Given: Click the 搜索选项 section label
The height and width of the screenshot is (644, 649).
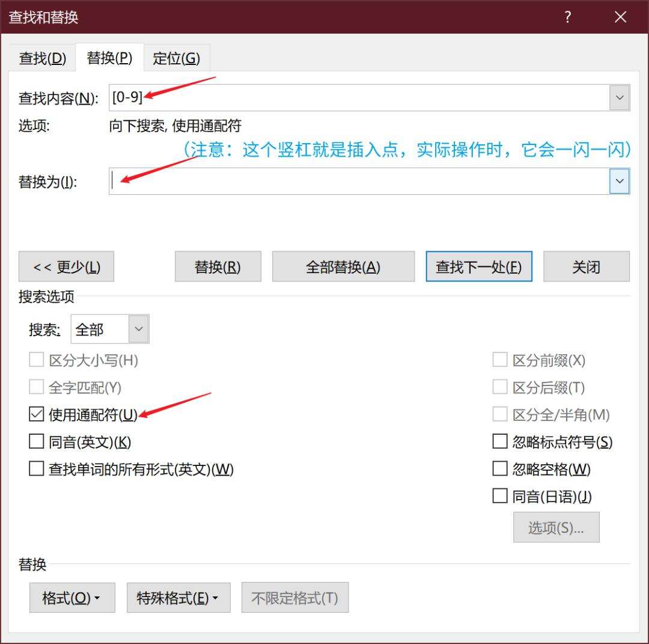Looking at the screenshot, I should (46, 296).
